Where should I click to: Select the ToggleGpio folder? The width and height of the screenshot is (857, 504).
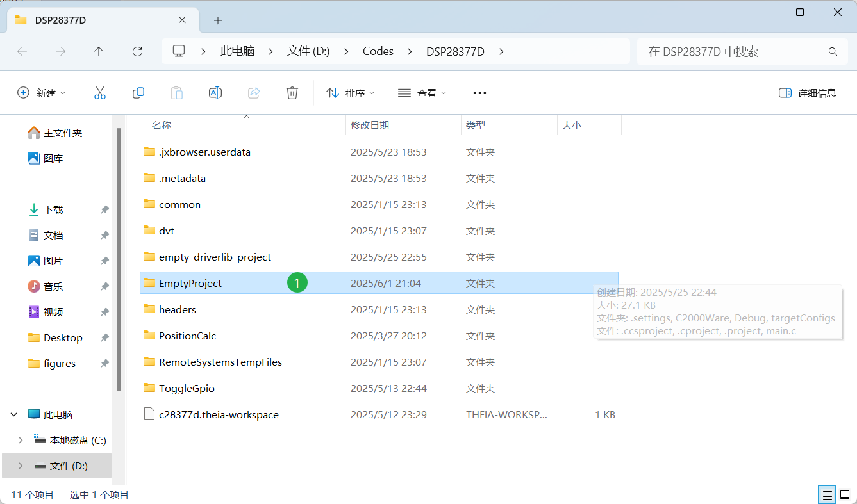[x=187, y=388]
